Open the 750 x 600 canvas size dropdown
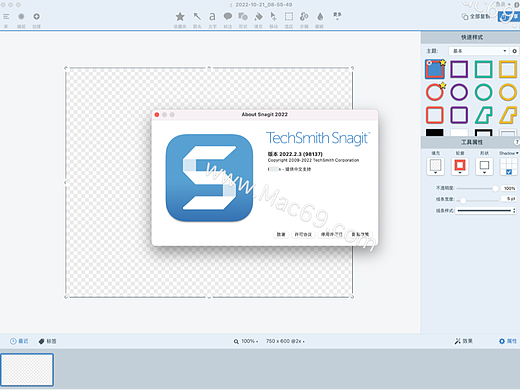 (285, 341)
